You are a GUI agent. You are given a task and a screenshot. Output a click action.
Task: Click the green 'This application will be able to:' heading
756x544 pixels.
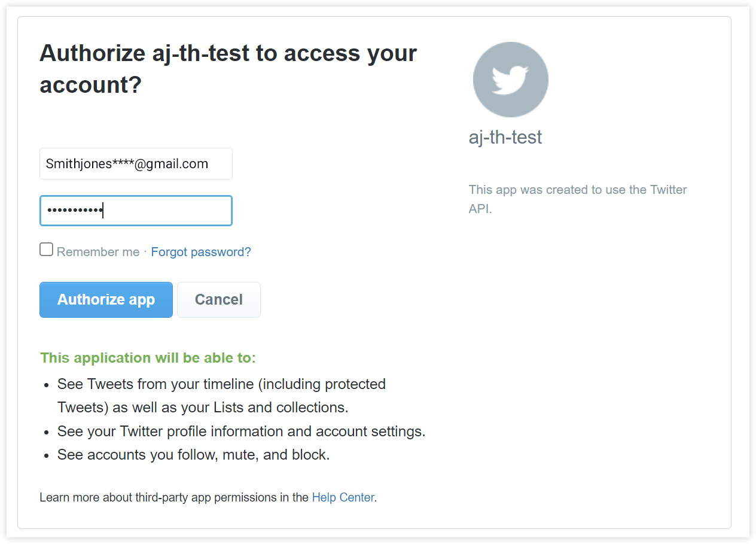pos(148,358)
